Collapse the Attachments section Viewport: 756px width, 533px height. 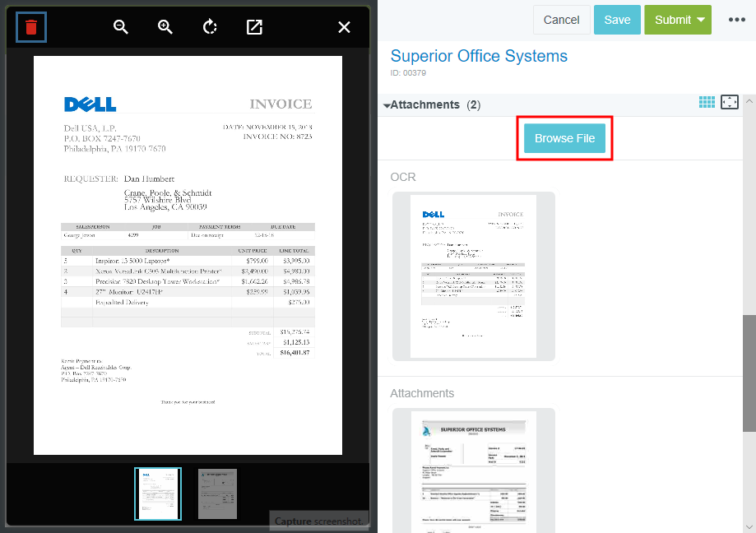pos(387,105)
